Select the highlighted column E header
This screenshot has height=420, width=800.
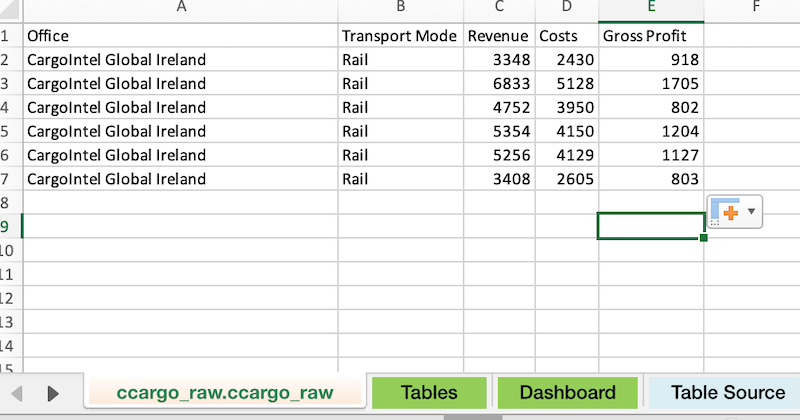pos(651,8)
